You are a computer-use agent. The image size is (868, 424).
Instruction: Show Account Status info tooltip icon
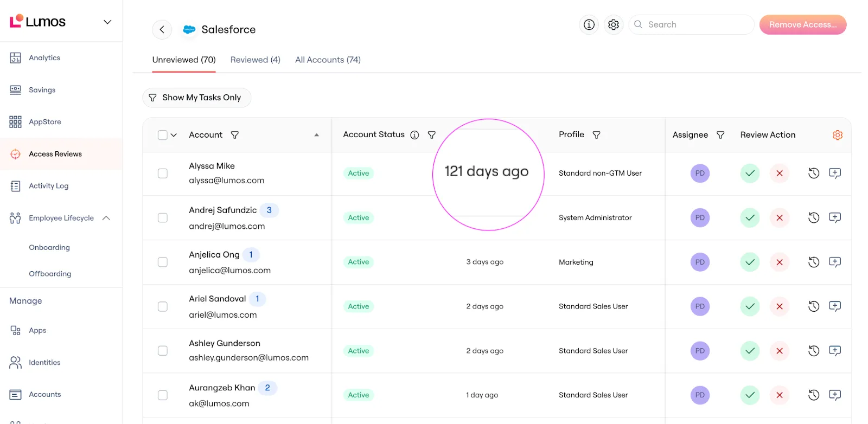[x=414, y=135]
